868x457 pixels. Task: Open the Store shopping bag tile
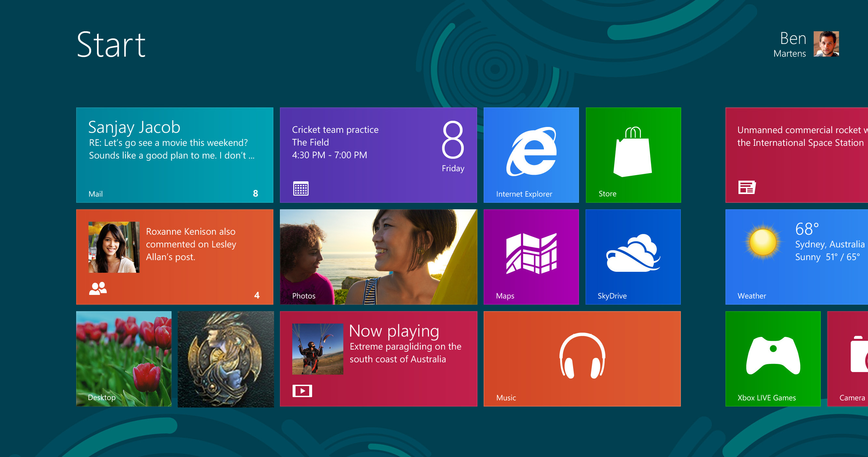[x=633, y=155]
